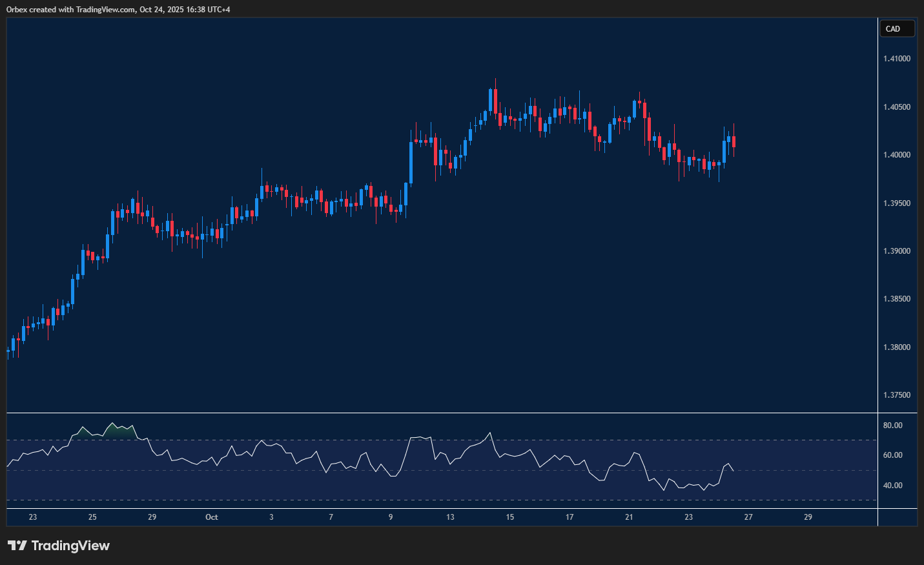Select the 1.39000 price scale label
Image resolution: width=924 pixels, height=565 pixels.
[x=897, y=251]
